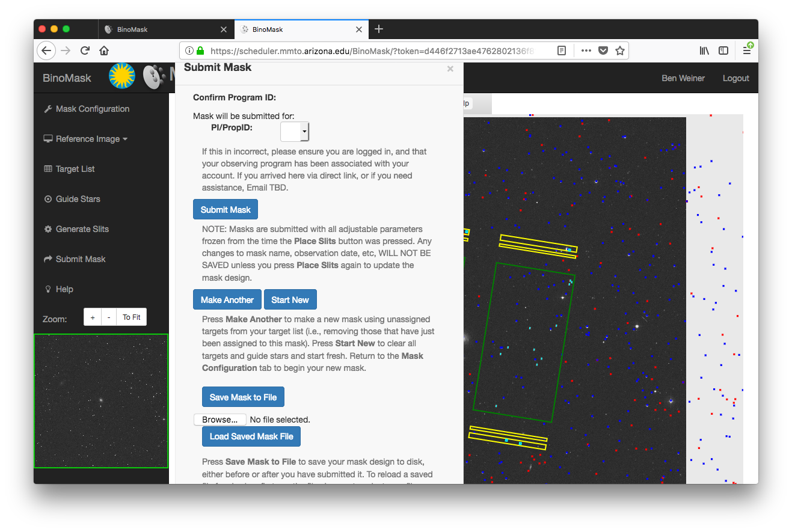
Task: Show sidebars icon in browser toolbar
Action: pyautogui.click(x=723, y=50)
